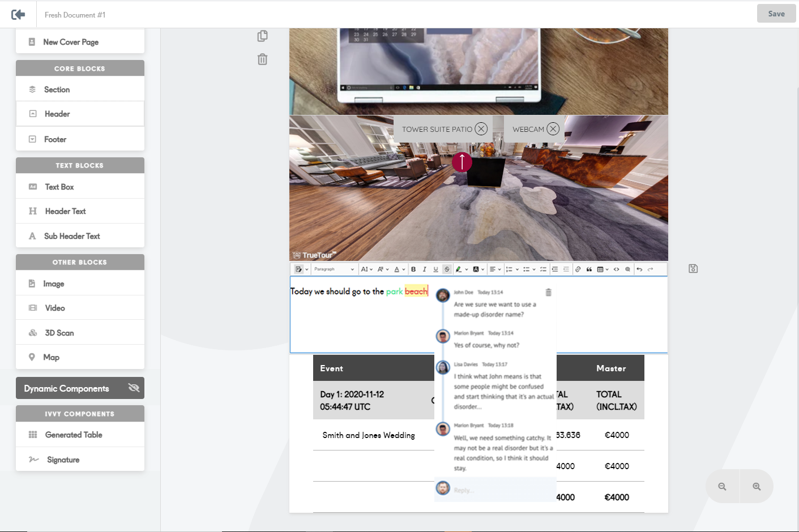Screen dimensions: 799x532
Task: Expand the text alignment dropdown
Action: (495, 269)
